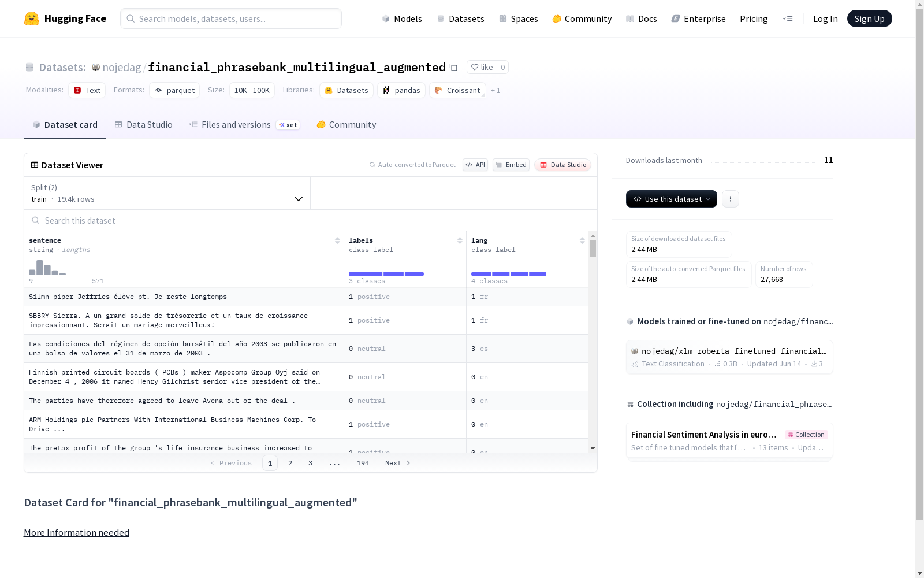Viewport: 924px width, 578px height.
Task: Open Enterprise in top navigation
Action: (x=699, y=18)
